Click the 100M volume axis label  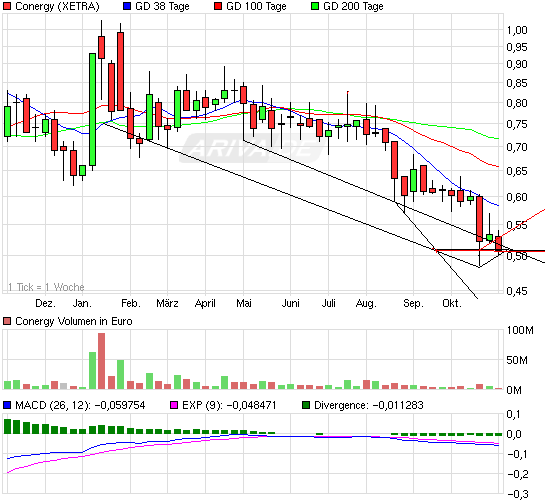click(520, 330)
